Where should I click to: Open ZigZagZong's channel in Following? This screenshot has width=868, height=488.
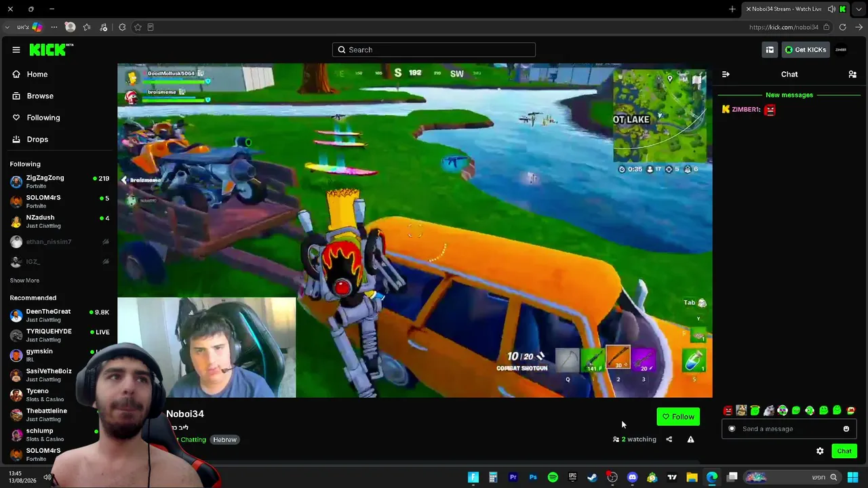click(x=58, y=182)
